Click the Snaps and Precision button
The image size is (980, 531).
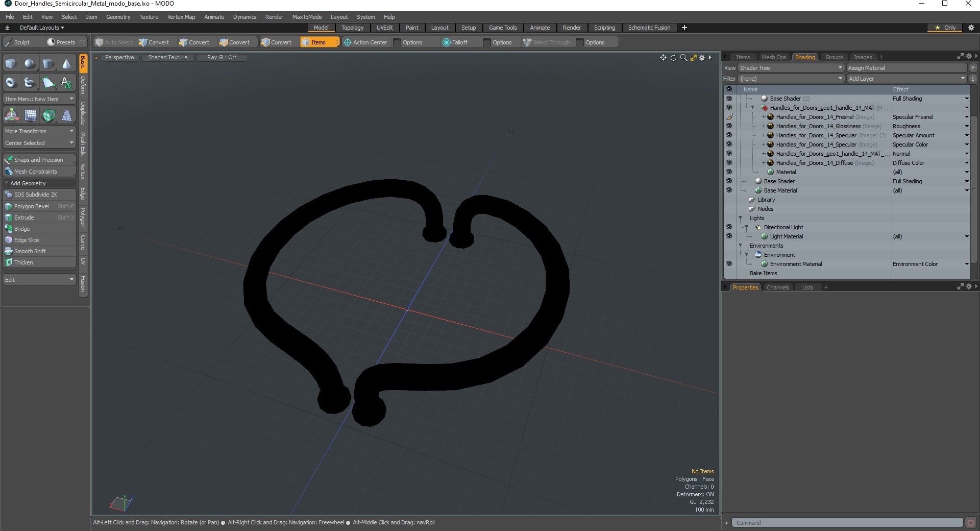click(39, 160)
